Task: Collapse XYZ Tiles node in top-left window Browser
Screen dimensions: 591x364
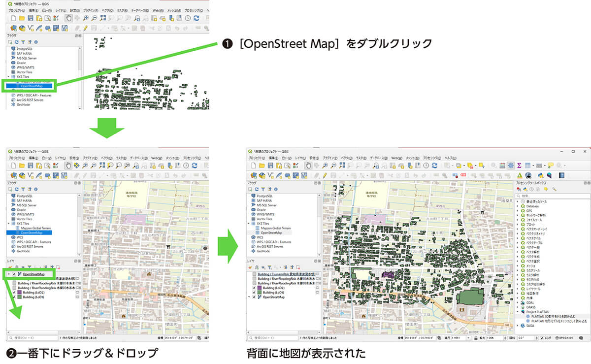Action: [8, 77]
